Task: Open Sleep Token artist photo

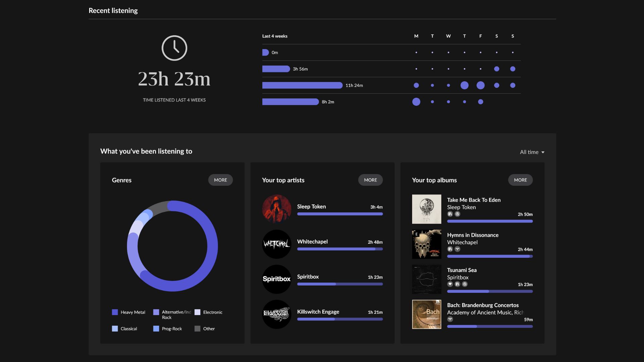Action: [277, 209]
